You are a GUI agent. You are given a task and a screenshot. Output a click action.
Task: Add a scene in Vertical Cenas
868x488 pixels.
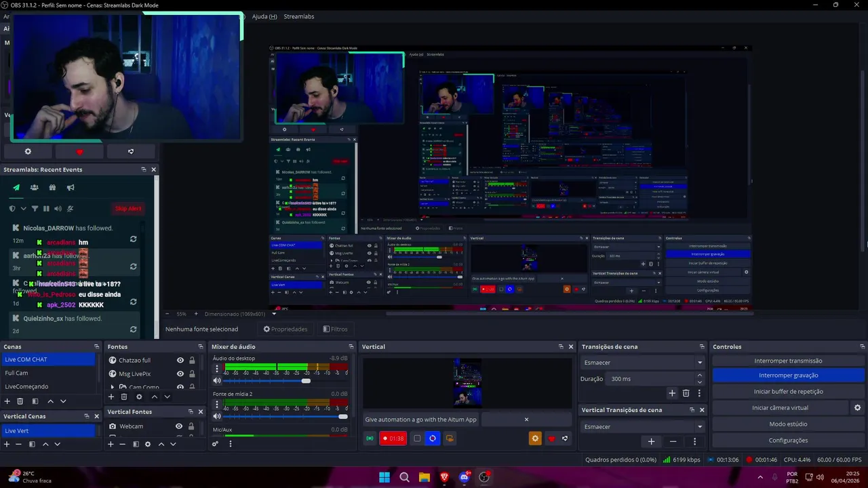(7, 444)
